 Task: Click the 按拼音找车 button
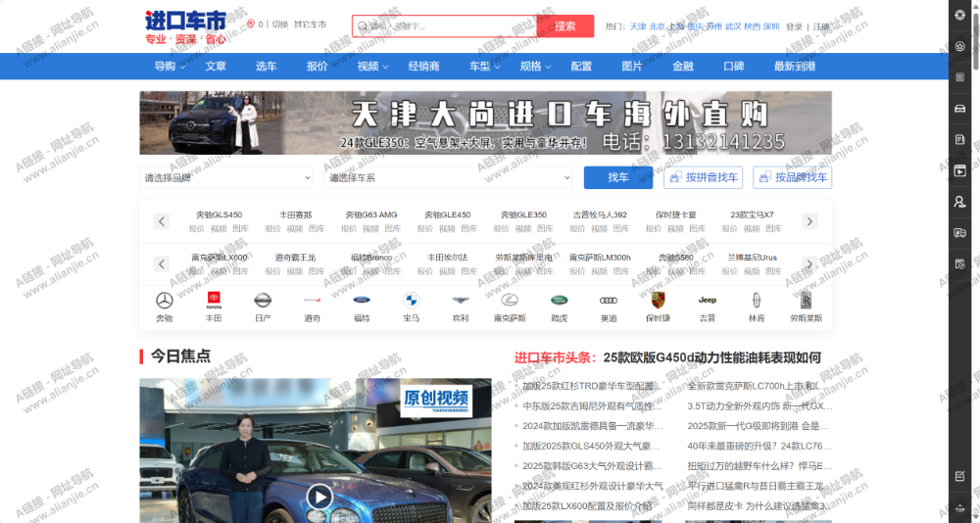point(703,177)
